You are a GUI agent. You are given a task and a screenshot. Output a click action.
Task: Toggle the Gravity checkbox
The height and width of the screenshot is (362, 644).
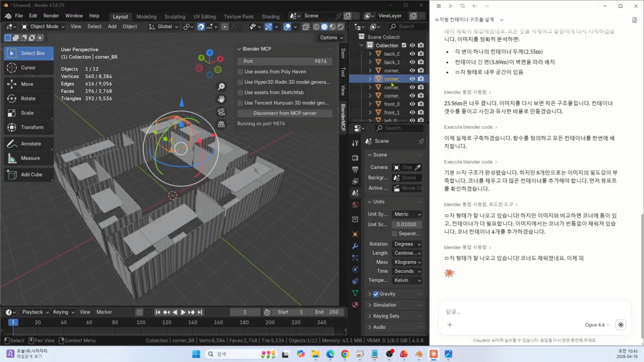376,294
